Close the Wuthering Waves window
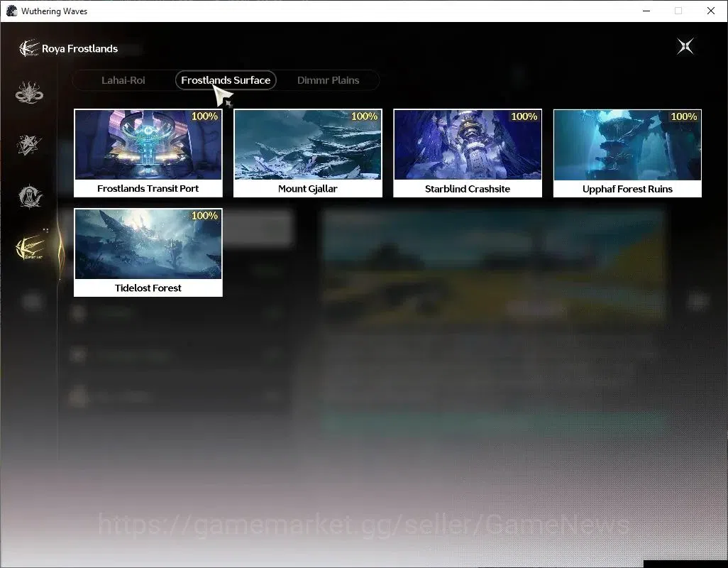Viewport: 728px width, 568px height. [x=710, y=11]
